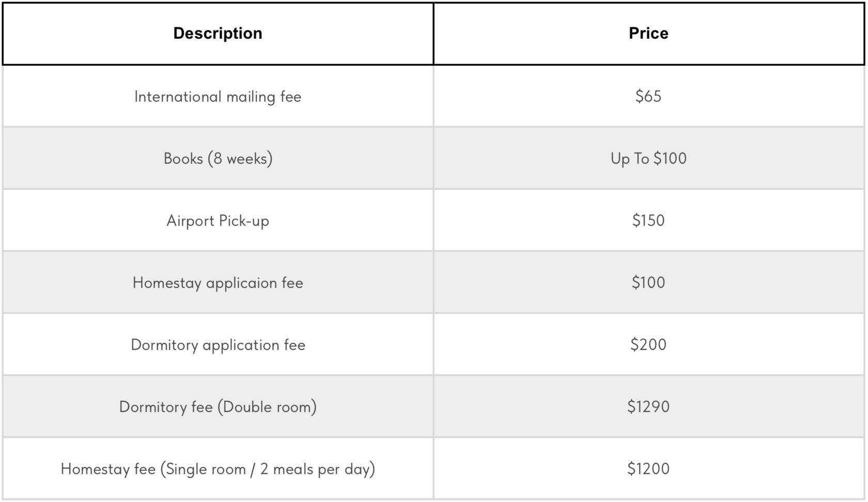
Task: Click the Up To $100 price
Action: [x=648, y=158]
